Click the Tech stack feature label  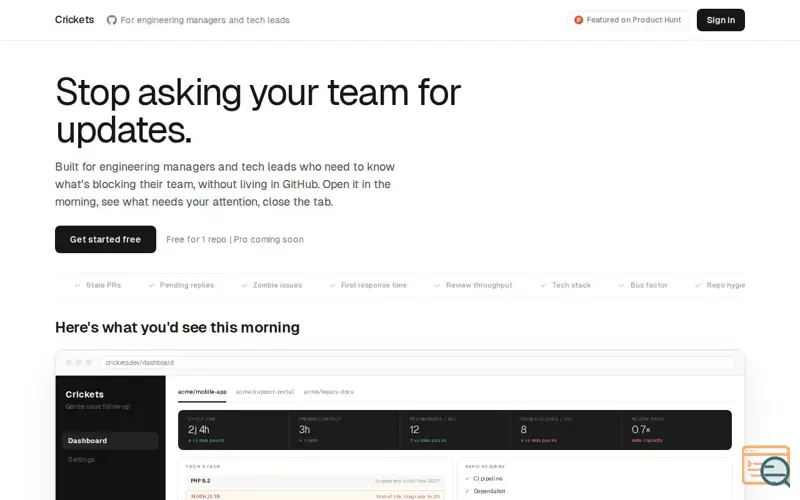[x=571, y=285]
